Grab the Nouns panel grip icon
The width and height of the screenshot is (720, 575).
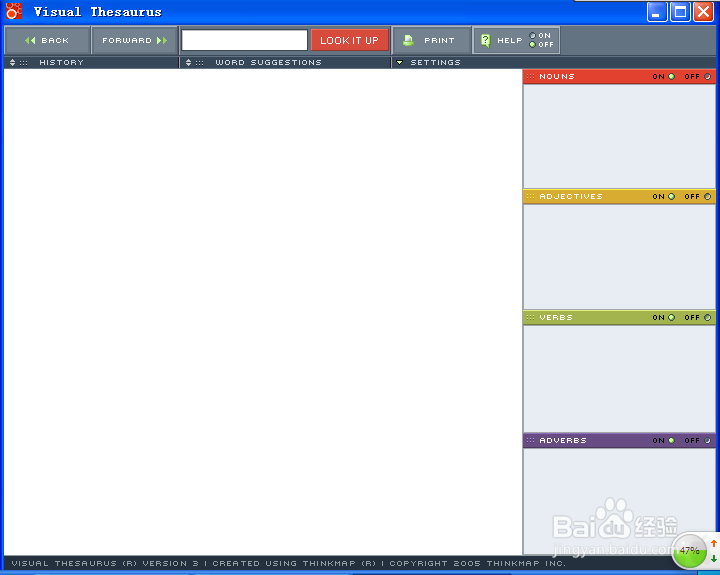[530, 76]
